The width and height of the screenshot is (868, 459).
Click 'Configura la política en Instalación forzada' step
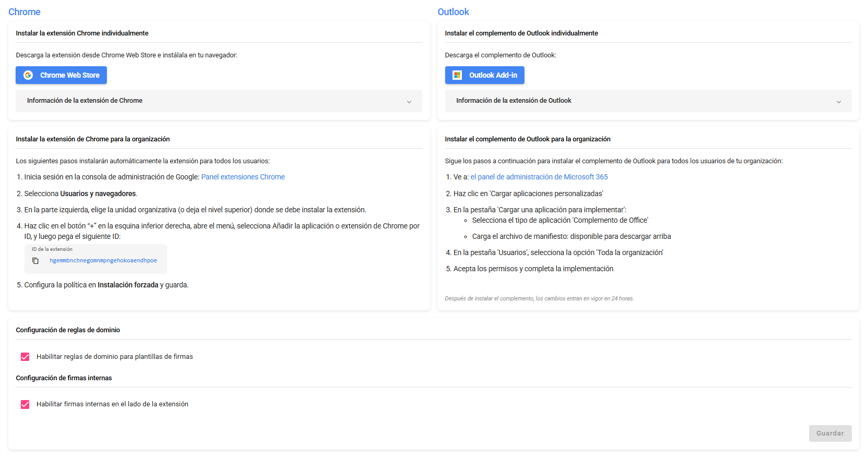[x=106, y=285]
